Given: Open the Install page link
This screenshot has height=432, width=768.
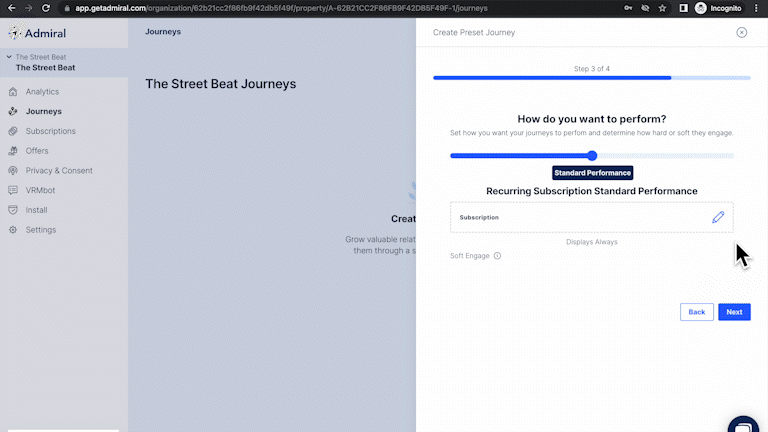Looking at the screenshot, I should pos(36,210).
